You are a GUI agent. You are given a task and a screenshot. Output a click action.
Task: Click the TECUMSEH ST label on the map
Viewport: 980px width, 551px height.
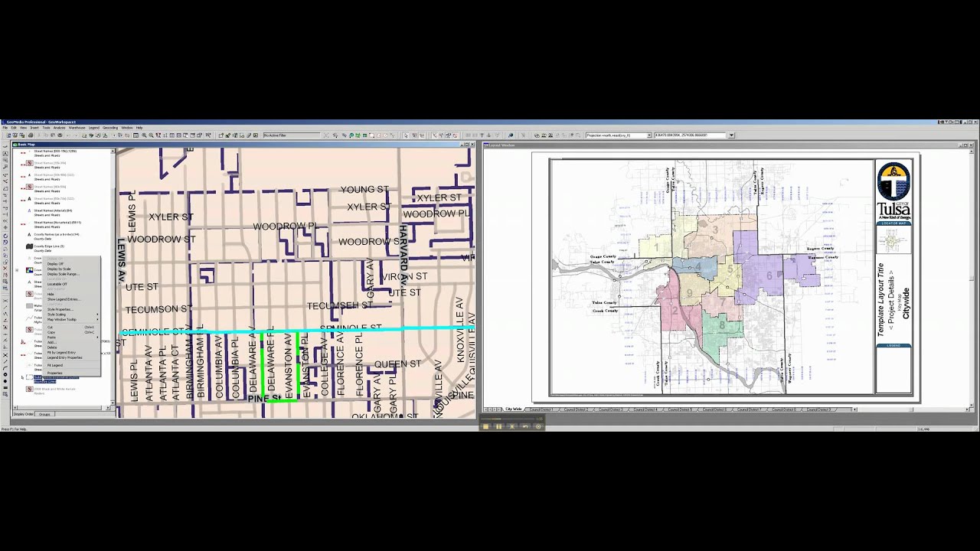[339, 305]
